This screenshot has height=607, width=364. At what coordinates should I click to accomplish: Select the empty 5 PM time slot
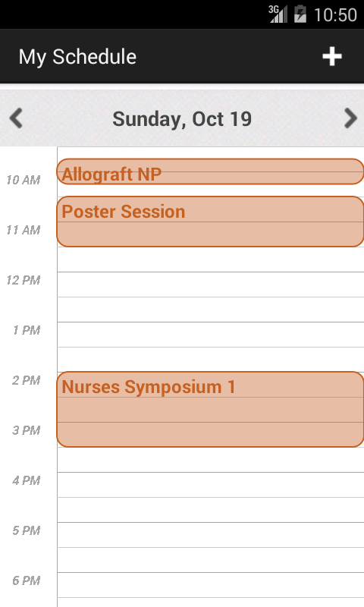pos(210,547)
